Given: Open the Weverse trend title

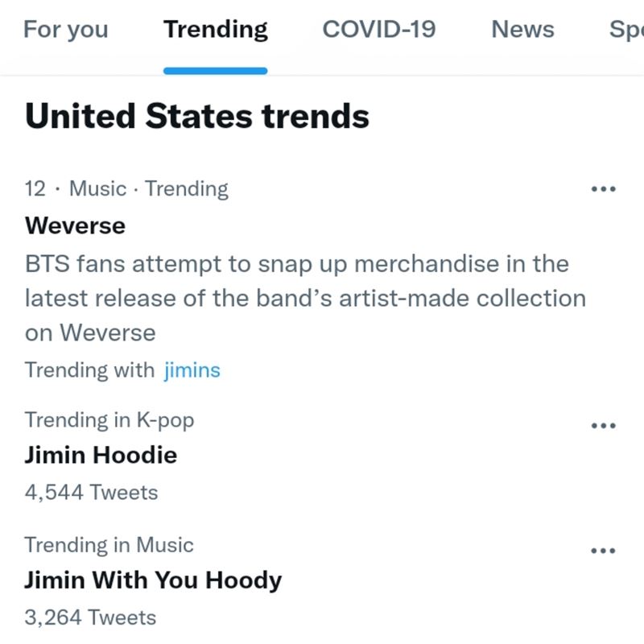Looking at the screenshot, I should [75, 225].
